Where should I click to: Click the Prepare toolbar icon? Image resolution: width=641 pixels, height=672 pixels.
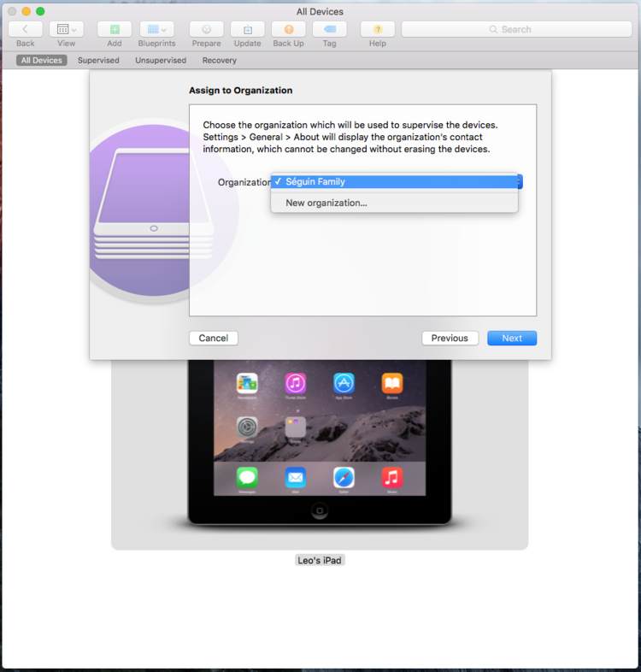[x=207, y=30]
